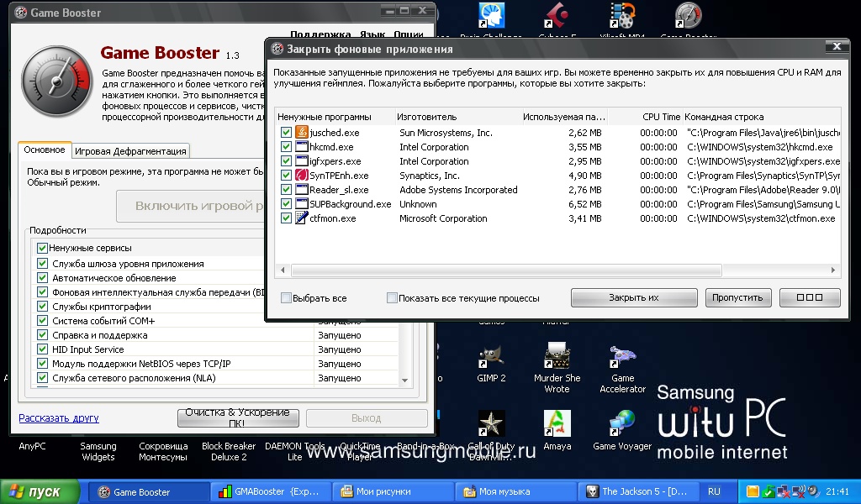
Task: Click the Reader_sl.exe window icon
Action: tap(302, 189)
